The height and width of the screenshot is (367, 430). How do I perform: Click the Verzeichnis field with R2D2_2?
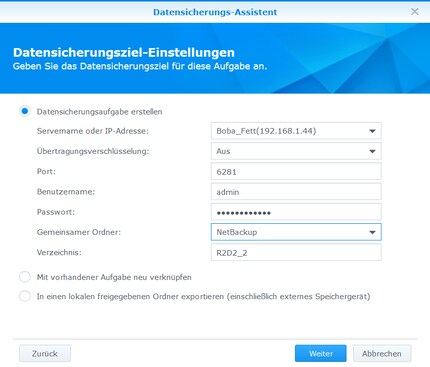tap(296, 253)
